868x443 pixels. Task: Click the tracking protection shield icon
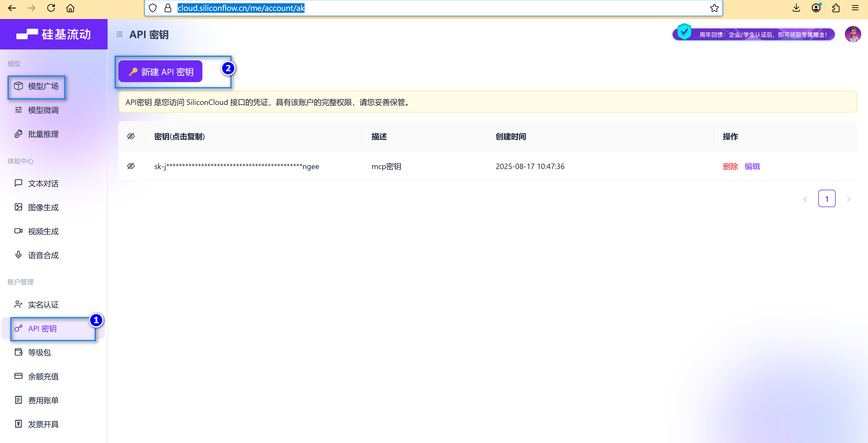153,8
